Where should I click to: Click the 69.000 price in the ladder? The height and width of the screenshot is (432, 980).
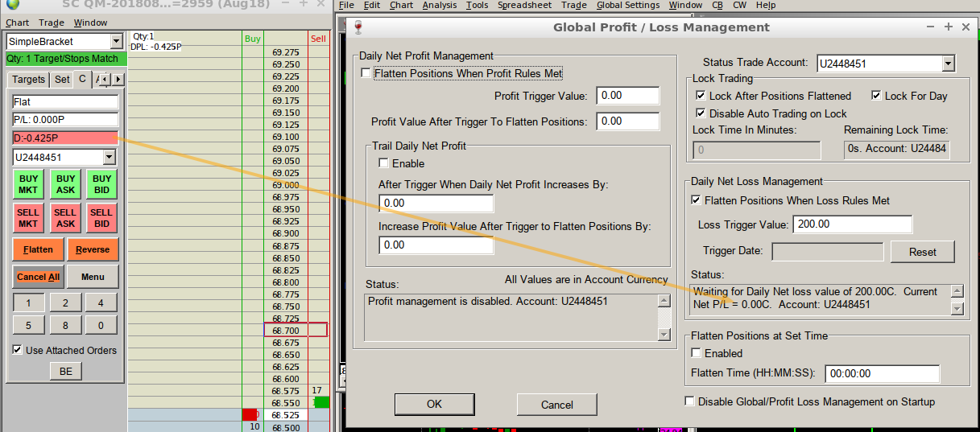click(285, 185)
